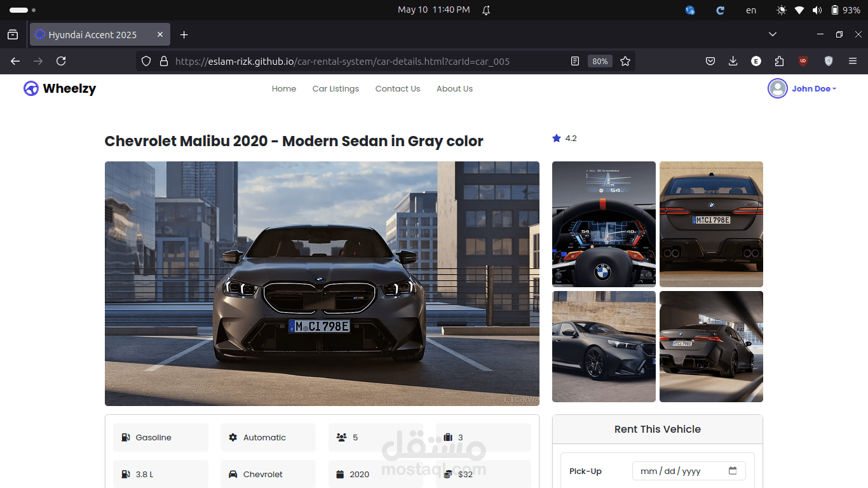Focus the address bar URL
This screenshot has height=488, width=868.
click(342, 61)
